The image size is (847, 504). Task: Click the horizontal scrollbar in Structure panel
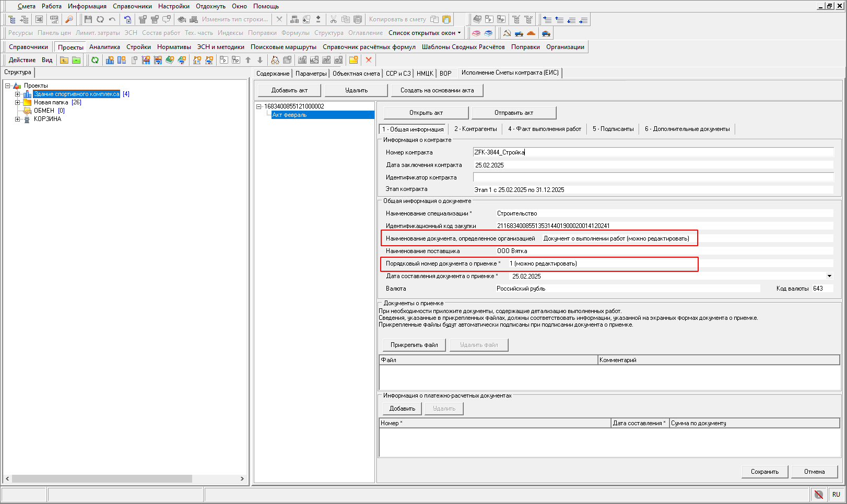point(102,478)
